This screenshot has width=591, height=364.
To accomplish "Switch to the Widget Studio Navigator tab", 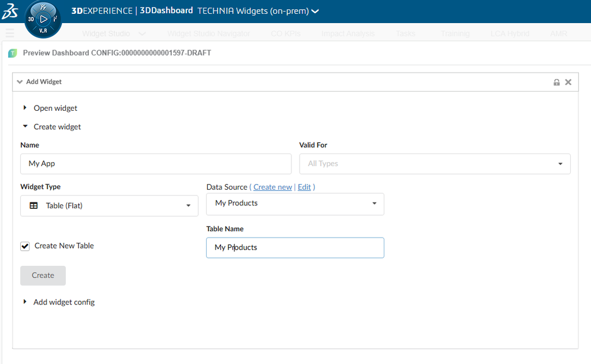I will [208, 33].
